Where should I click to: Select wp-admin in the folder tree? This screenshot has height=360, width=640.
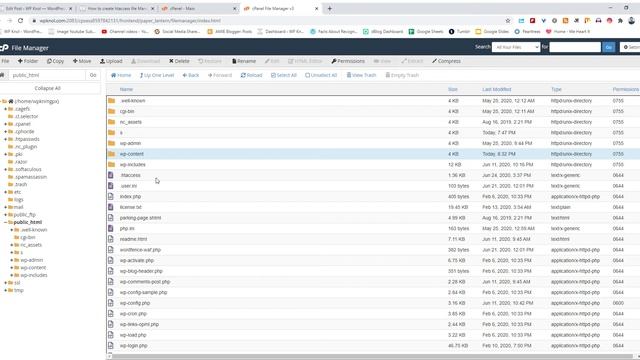tap(31, 260)
